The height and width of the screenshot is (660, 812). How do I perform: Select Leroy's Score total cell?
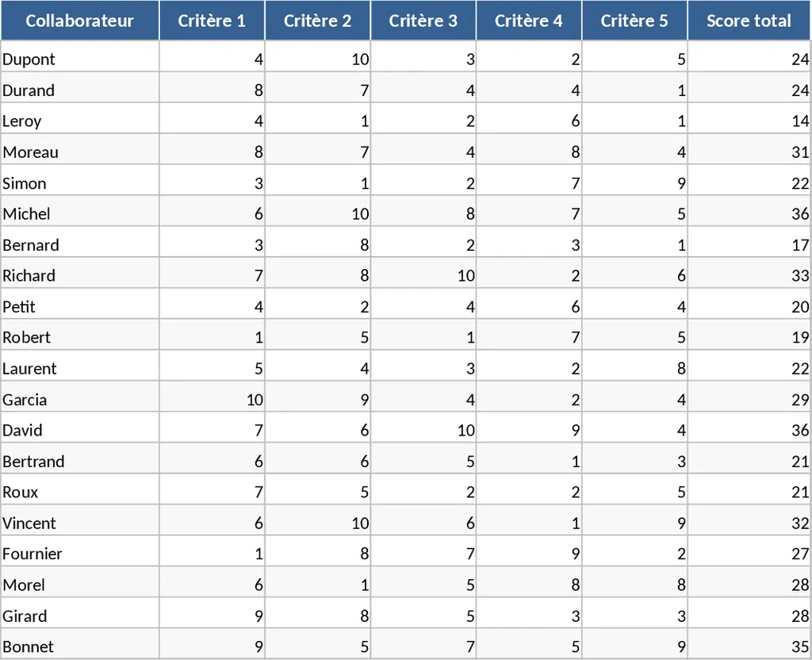[749, 121]
